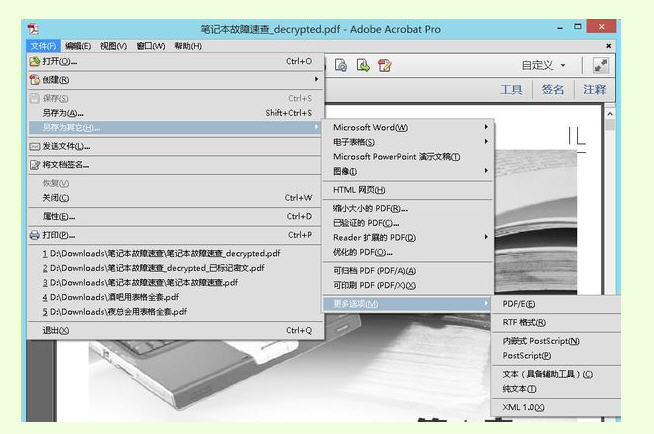Select 文本（具备辅助工具）(C) format

coord(556,374)
